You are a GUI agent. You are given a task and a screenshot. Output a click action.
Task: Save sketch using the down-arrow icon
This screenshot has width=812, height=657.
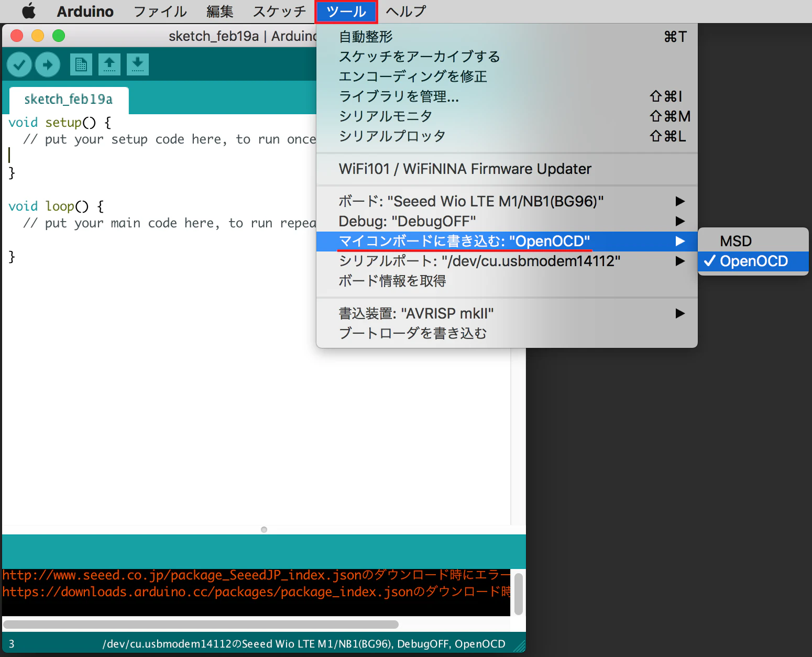[x=137, y=64]
